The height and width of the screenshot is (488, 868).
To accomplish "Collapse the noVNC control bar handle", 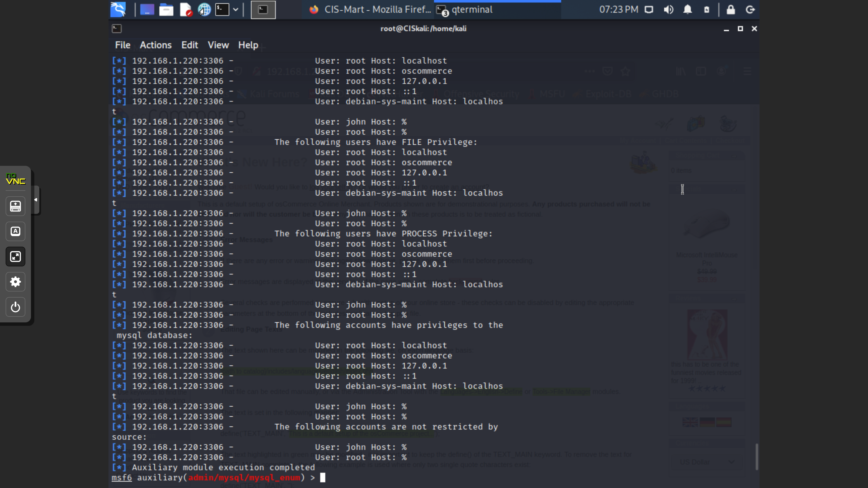I will [x=36, y=200].
